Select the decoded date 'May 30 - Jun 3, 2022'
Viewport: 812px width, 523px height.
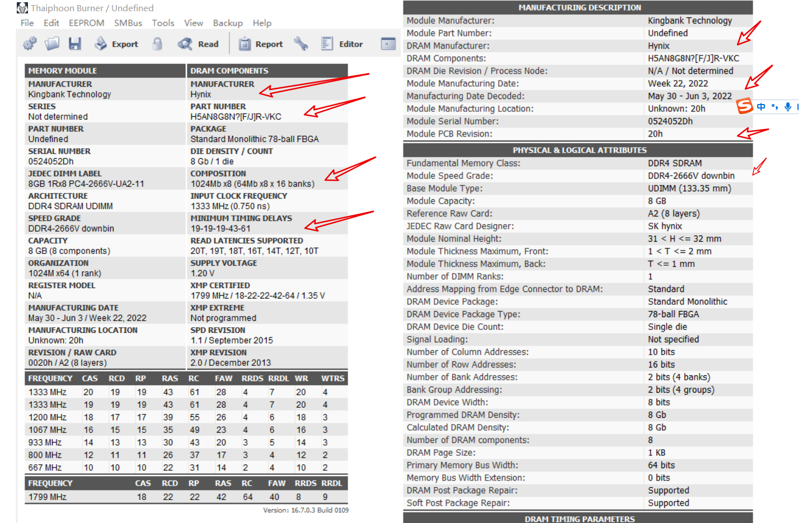[690, 96]
